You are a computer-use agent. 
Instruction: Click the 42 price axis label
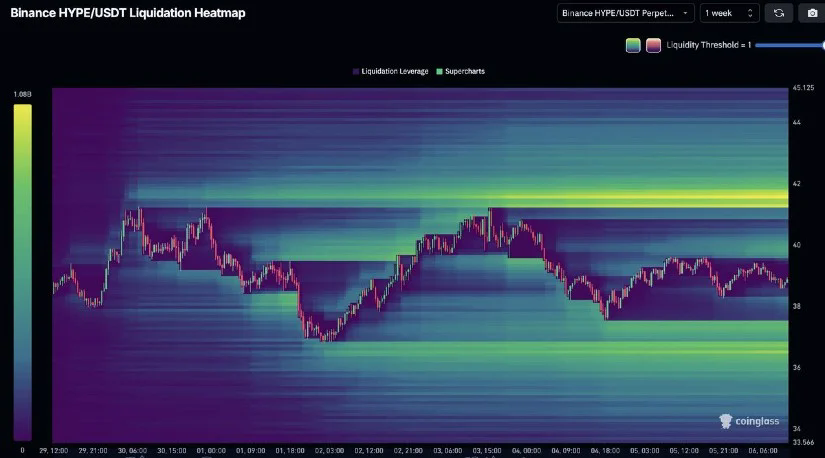click(797, 184)
